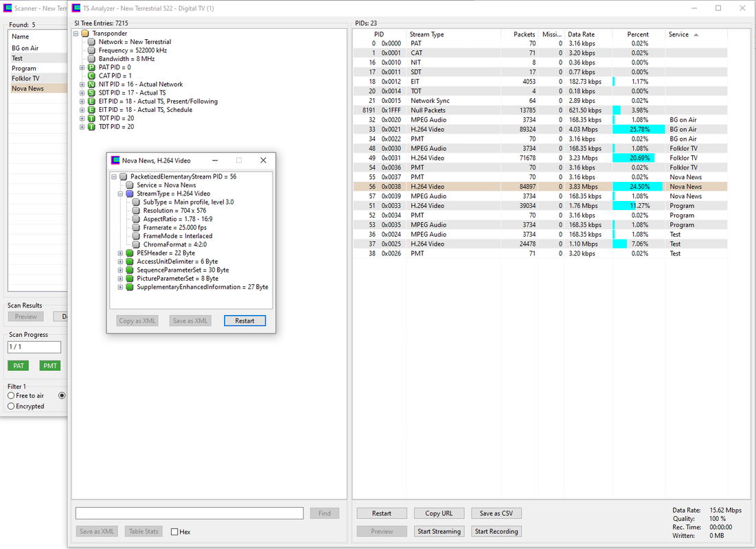756x549 pixels.
Task: Sort PID table by Stream Type column
Action: tap(453, 34)
